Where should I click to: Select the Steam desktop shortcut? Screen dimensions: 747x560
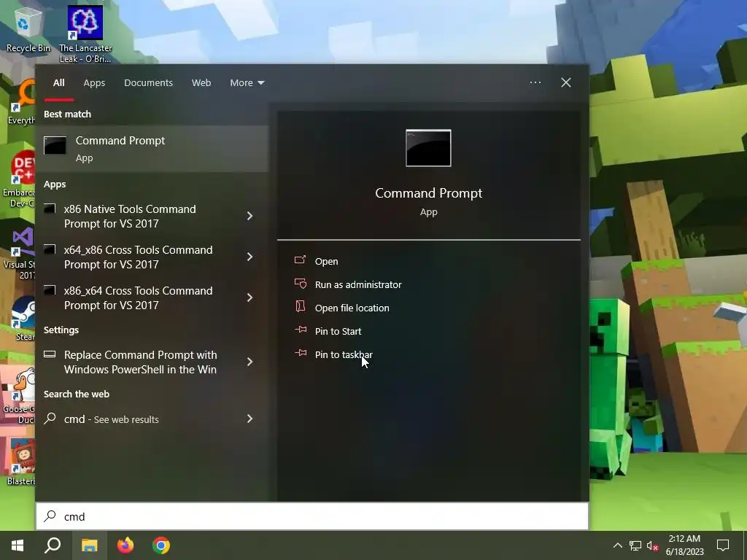23,319
